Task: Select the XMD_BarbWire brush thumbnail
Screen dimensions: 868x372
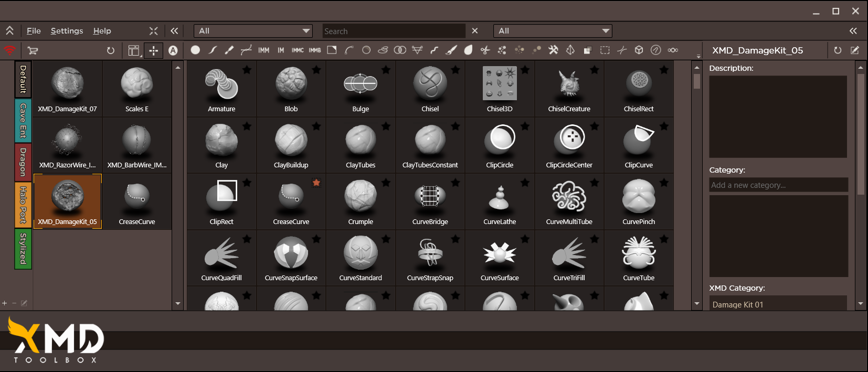Action: point(137,145)
